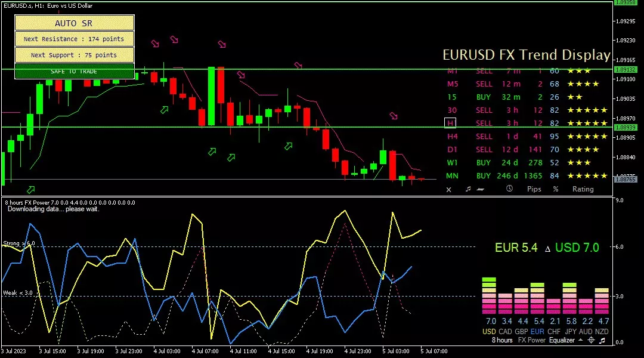Click the Pips column header
The image size is (644, 358).
point(534,189)
